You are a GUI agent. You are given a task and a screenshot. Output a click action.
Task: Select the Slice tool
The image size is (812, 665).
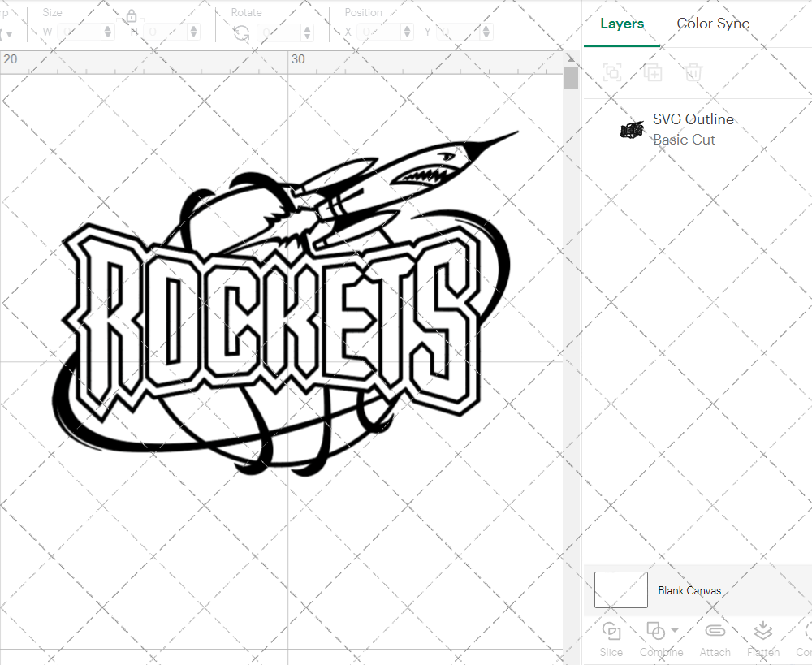(x=611, y=639)
